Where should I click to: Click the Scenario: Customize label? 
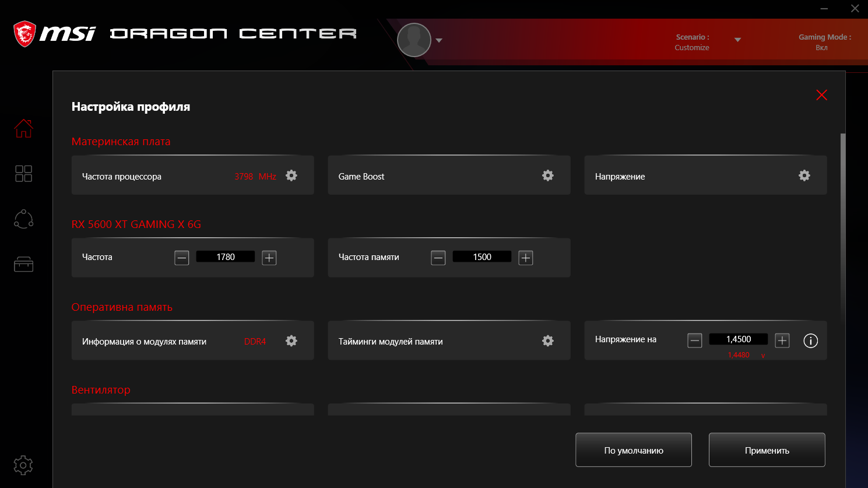coord(692,42)
